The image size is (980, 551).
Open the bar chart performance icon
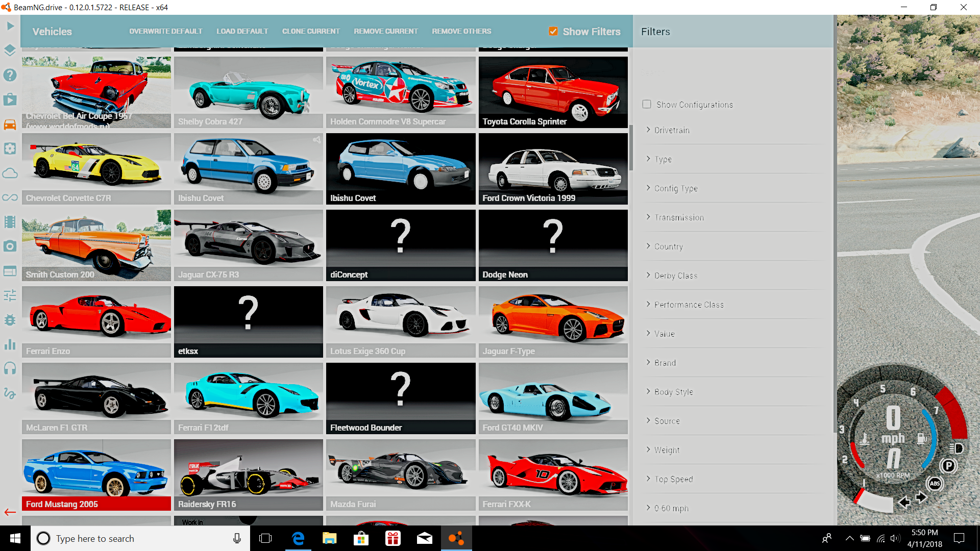pyautogui.click(x=10, y=344)
